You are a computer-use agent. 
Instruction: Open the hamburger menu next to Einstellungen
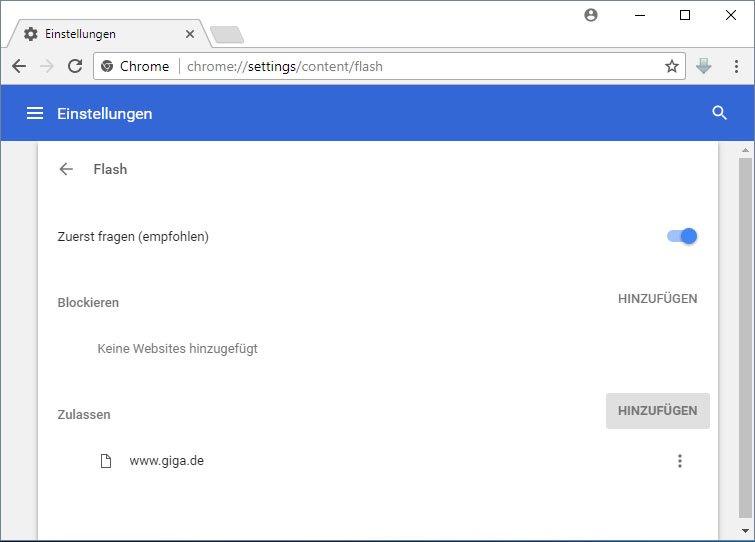coord(35,114)
